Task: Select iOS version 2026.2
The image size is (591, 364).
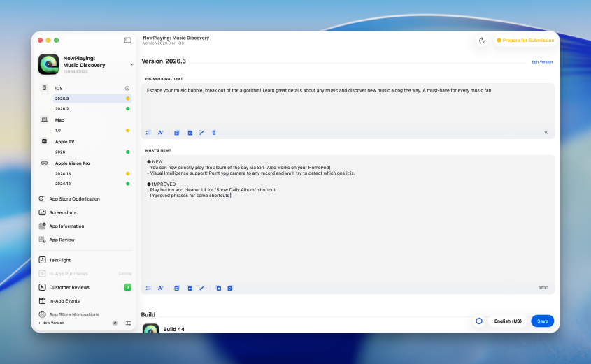Action: [x=62, y=108]
